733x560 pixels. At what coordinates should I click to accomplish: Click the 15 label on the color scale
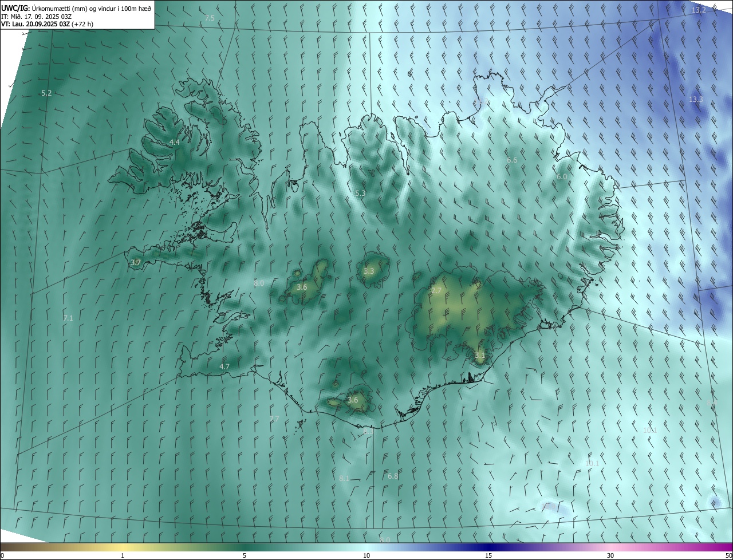tap(488, 555)
